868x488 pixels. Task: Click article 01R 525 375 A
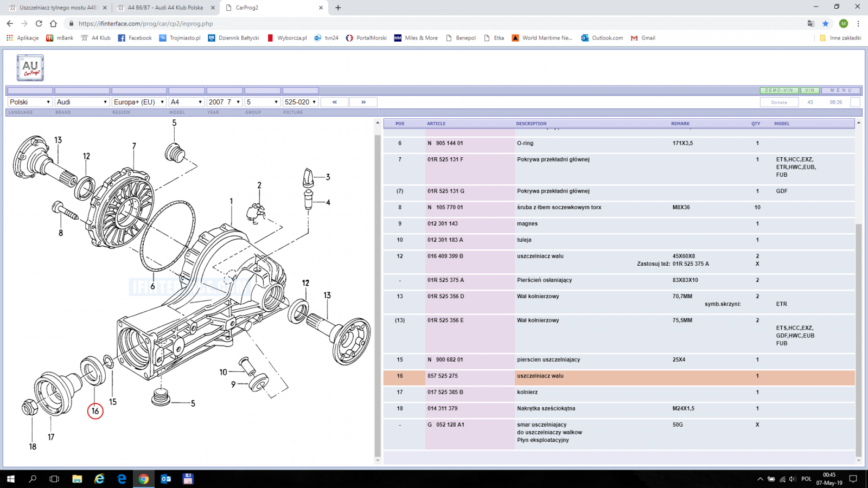click(x=445, y=280)
